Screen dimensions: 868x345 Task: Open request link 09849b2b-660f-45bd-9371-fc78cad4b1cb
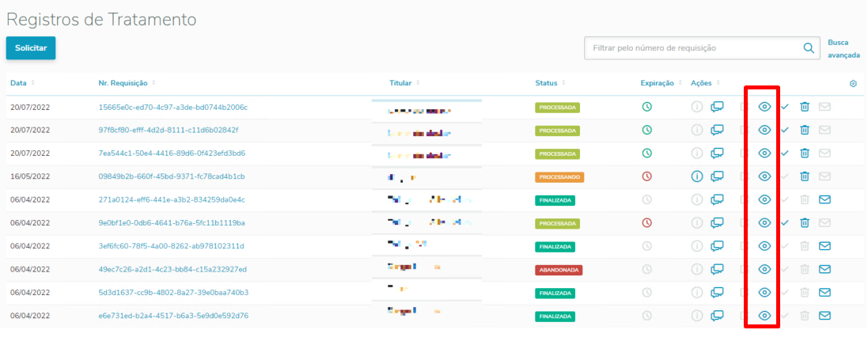coord(172,176)
